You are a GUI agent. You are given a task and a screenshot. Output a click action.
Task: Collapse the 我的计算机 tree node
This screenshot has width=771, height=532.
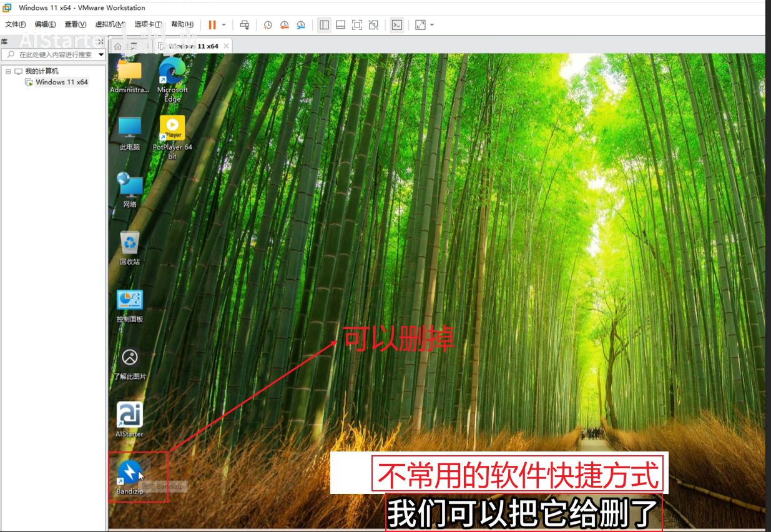point(8,71)
